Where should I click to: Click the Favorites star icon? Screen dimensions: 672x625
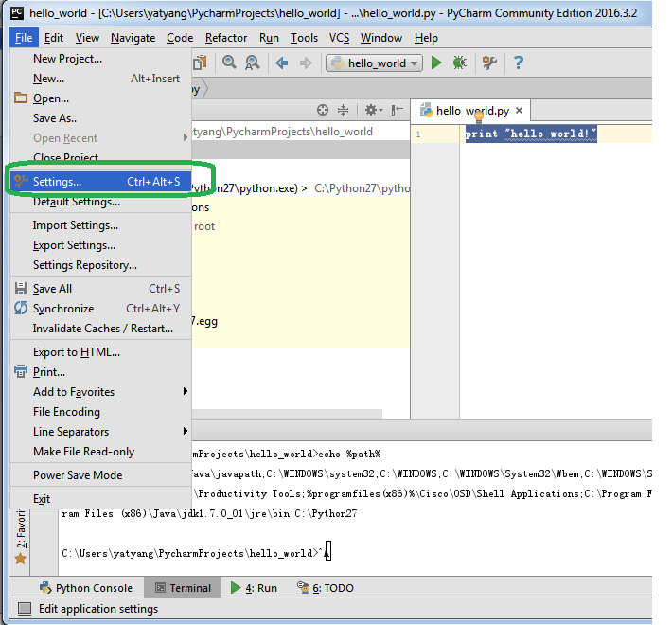pos(20,559)
